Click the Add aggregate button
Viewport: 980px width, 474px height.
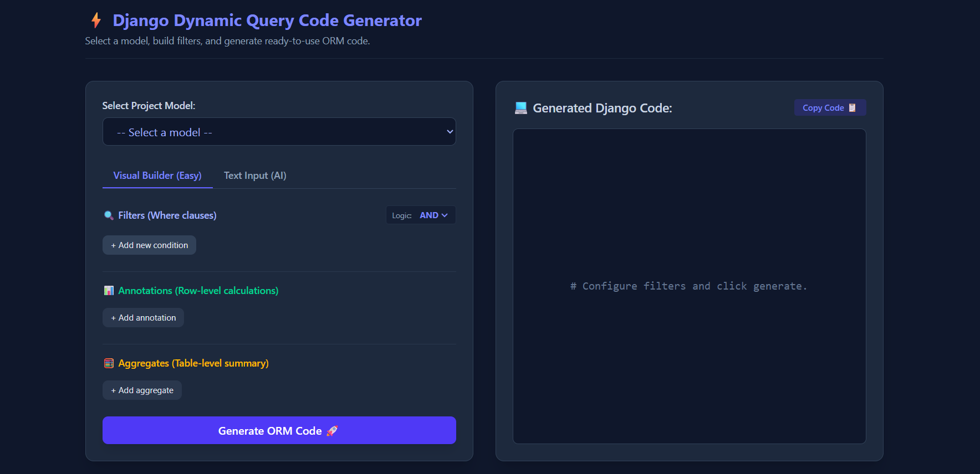click(142, 390)
